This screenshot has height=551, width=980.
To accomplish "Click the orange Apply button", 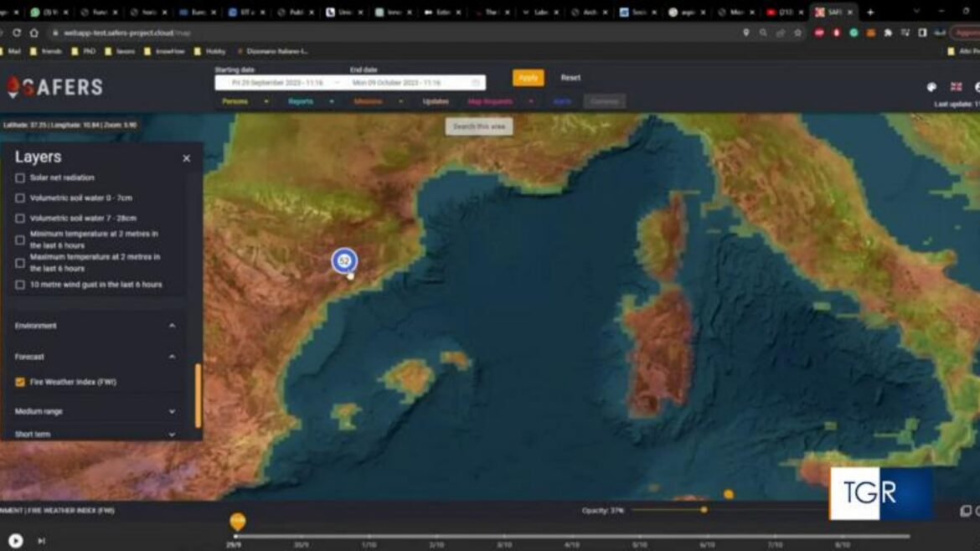I will coord(528,78).
